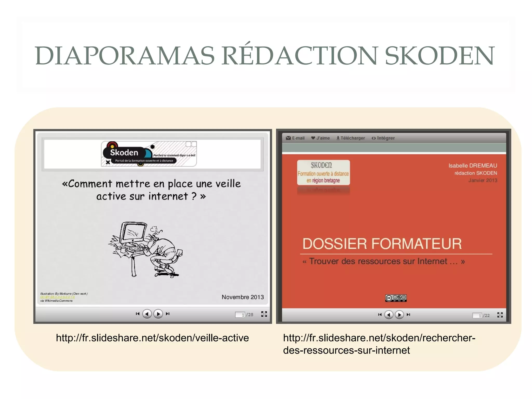Click the "Comment mettre en place une veille" title
The width and height of the screenshot is (532, 399).
151,190
